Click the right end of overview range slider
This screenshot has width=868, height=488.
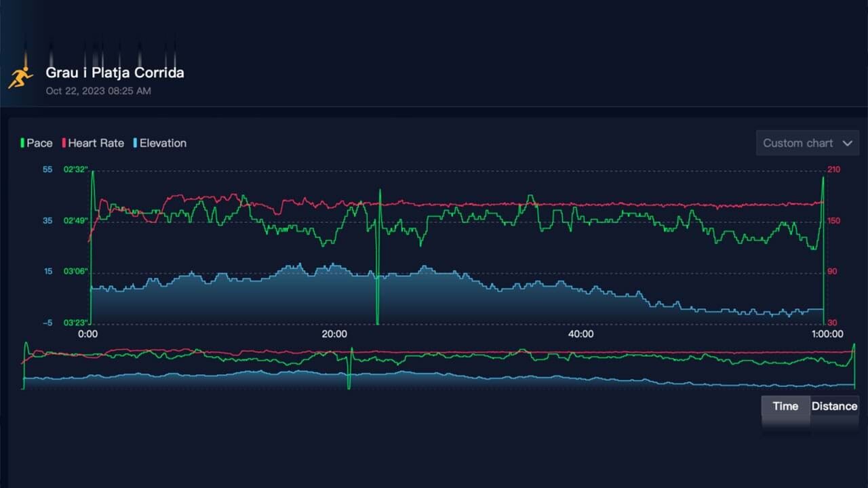[x=854, y=366]
